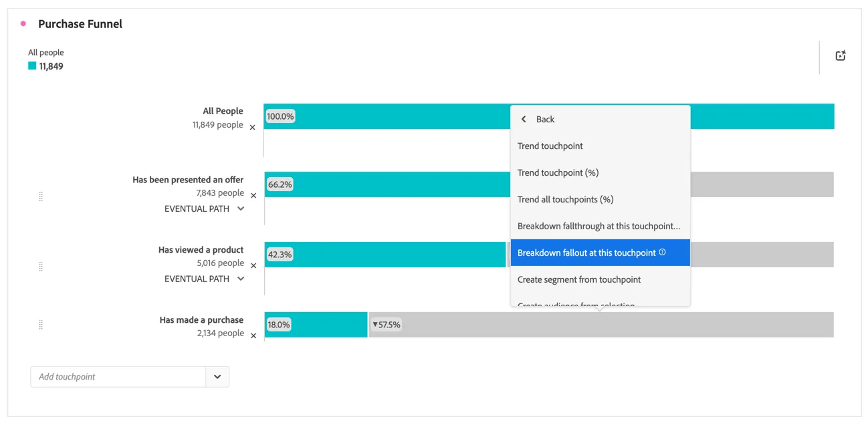Click the 100.0% All People bar label
This screenshot has height=421, width=868.
point(280,116)
